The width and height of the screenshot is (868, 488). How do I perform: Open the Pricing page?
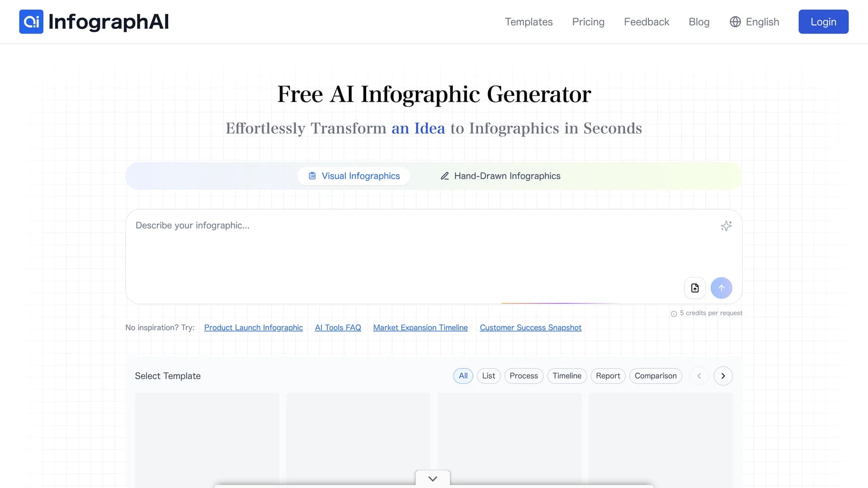tap(588, 22)
